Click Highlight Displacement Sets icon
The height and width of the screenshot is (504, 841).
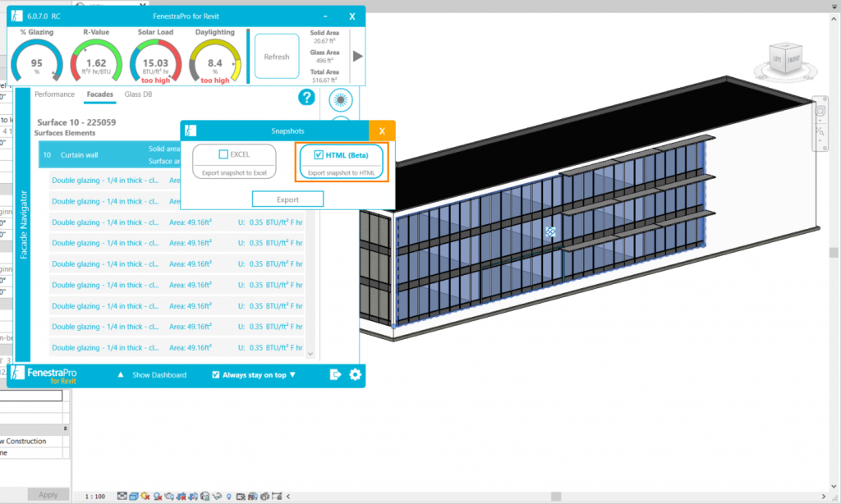(264, 497)
